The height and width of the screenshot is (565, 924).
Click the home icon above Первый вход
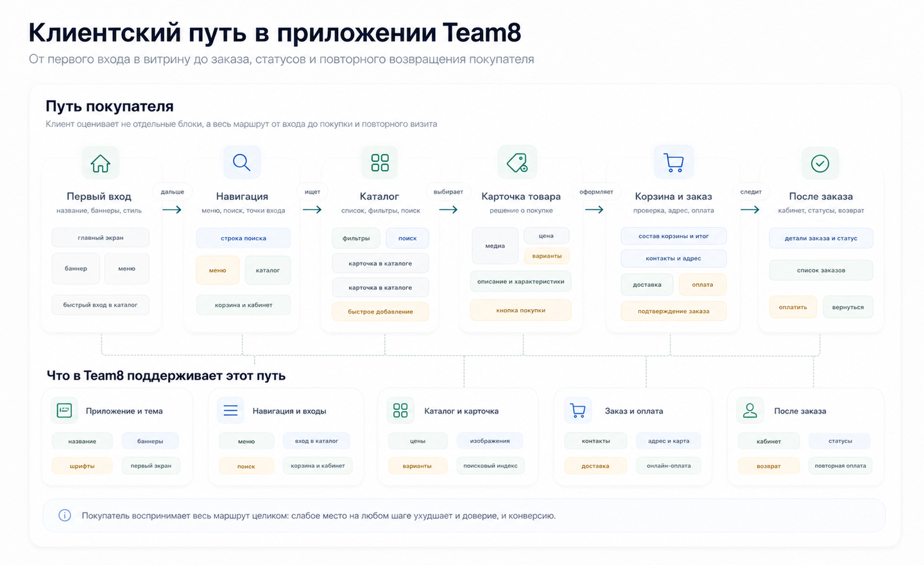(x=100, y=163)
